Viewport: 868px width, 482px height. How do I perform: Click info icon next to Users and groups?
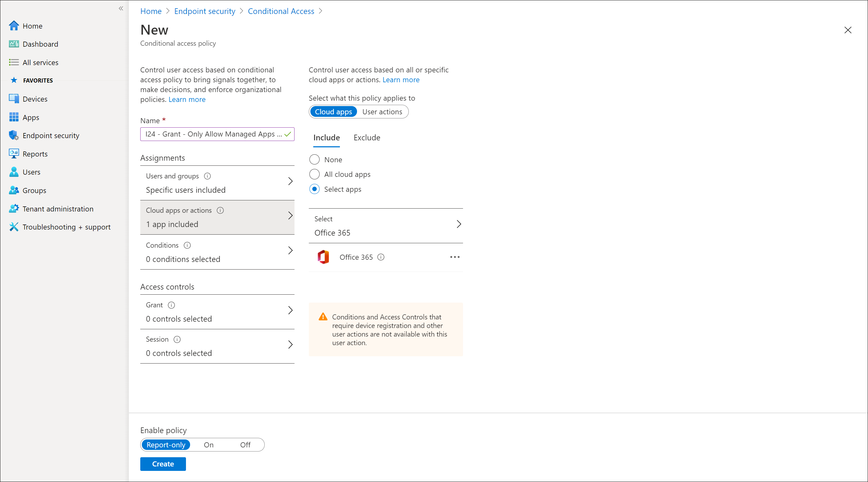point(208,176)
